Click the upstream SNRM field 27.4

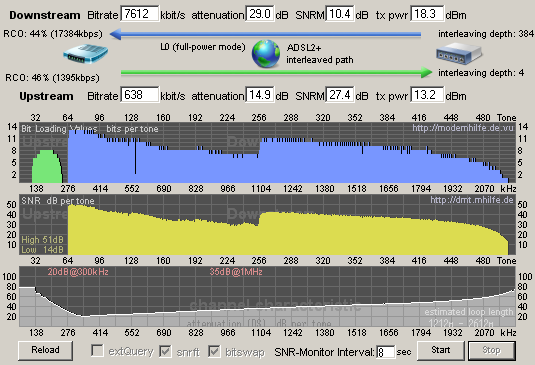coord(340,95)
